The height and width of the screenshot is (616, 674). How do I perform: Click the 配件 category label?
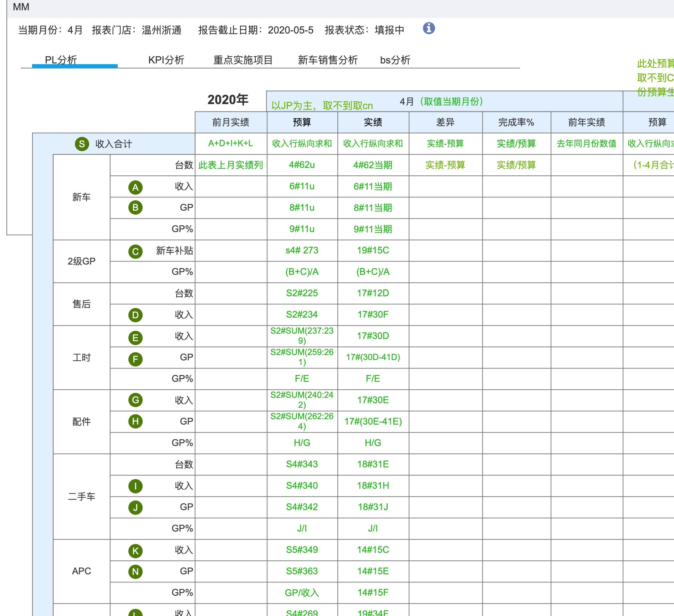82,422
